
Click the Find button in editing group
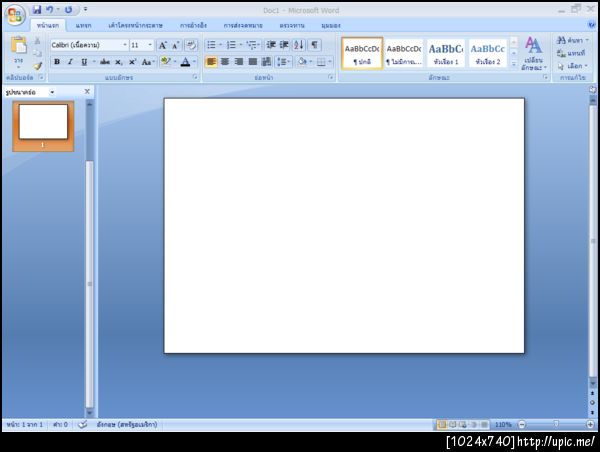(x=572, y=40)
